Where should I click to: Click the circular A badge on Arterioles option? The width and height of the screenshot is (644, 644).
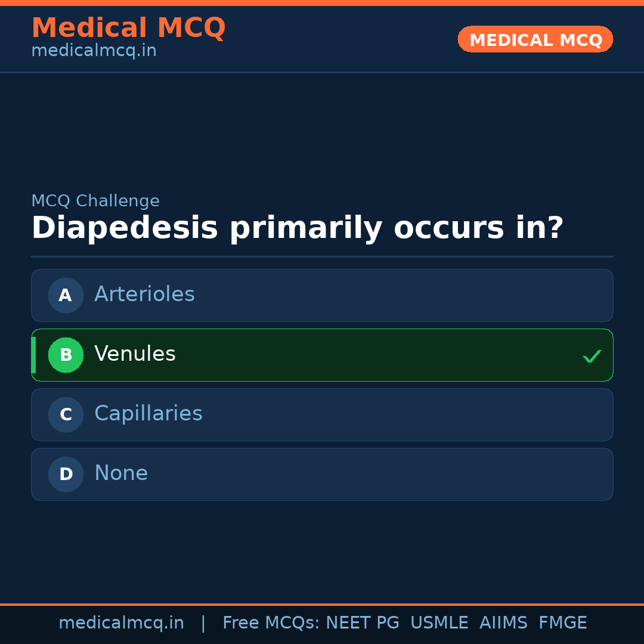point(66,295)
